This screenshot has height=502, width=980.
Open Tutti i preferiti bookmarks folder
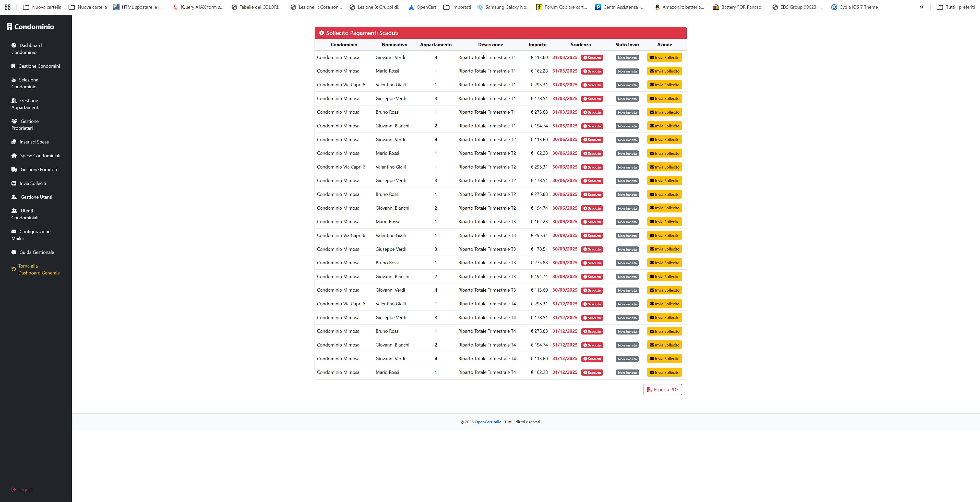[x=955, y=7]
